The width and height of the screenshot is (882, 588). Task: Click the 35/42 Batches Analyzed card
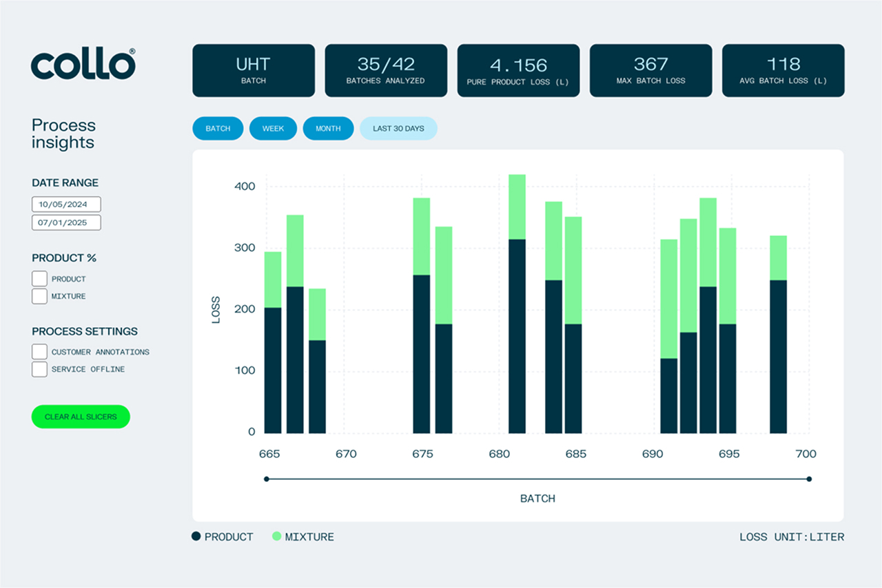(x=386, y=70)
